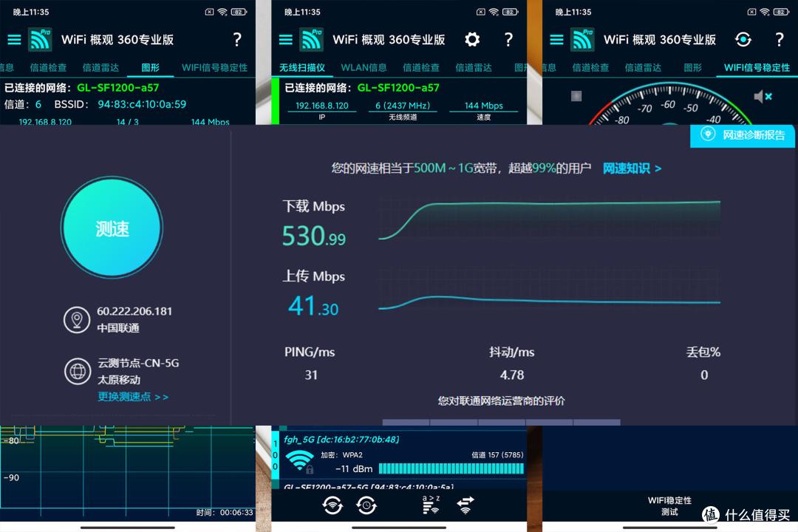Click the a>z sort networks icon
The image size is (798, 532).
(x=431, y=505)
